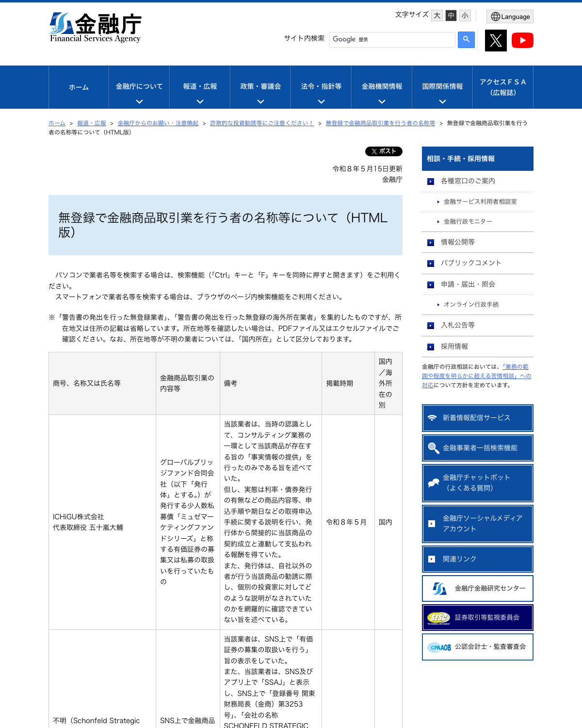
Task: Click the globe Language button
Action: pos(510,17)
